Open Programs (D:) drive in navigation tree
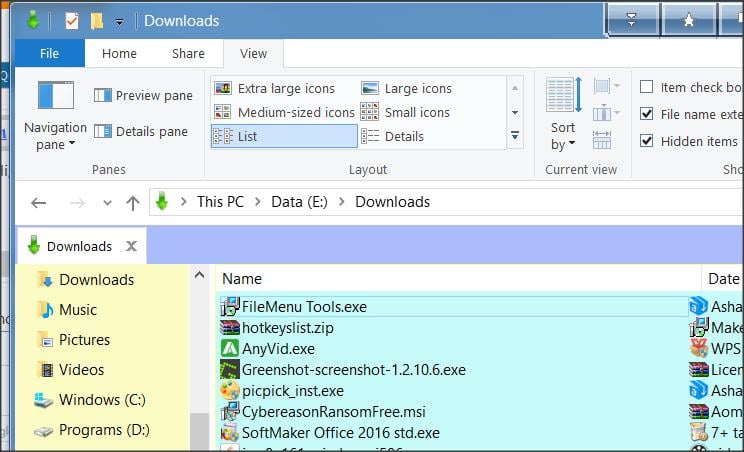The image size is (744, 452). 92,430
